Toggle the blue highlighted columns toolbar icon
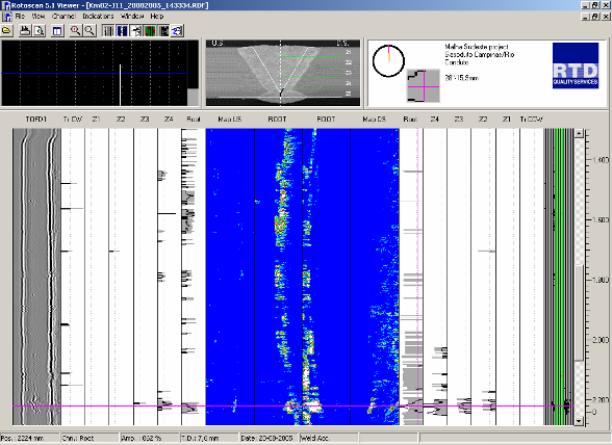The height and width of the screenshot is (445, 612). [x=122, y=31]
